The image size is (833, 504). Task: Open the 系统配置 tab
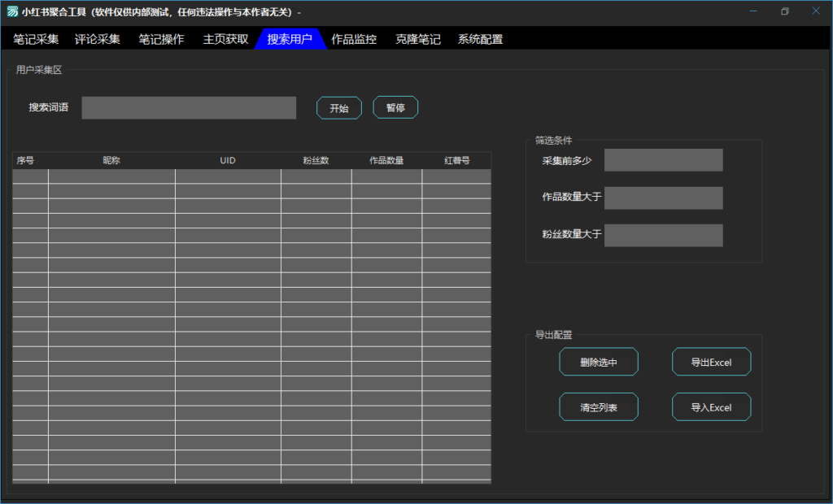click(x=480, y=39)
